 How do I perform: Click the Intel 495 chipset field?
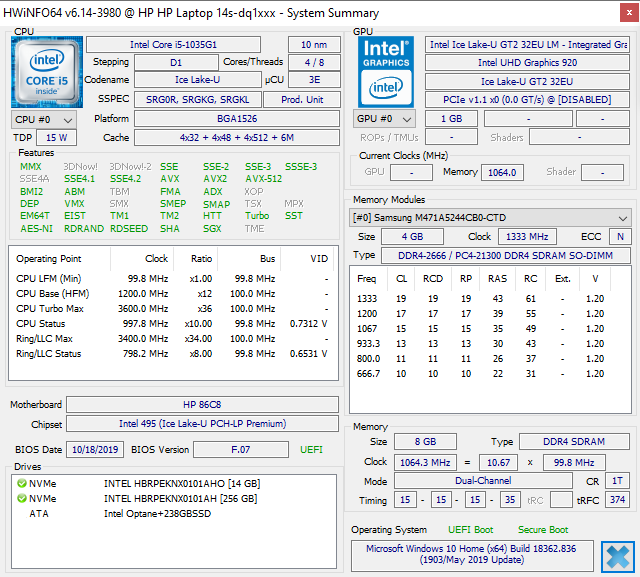click(203, 423)
